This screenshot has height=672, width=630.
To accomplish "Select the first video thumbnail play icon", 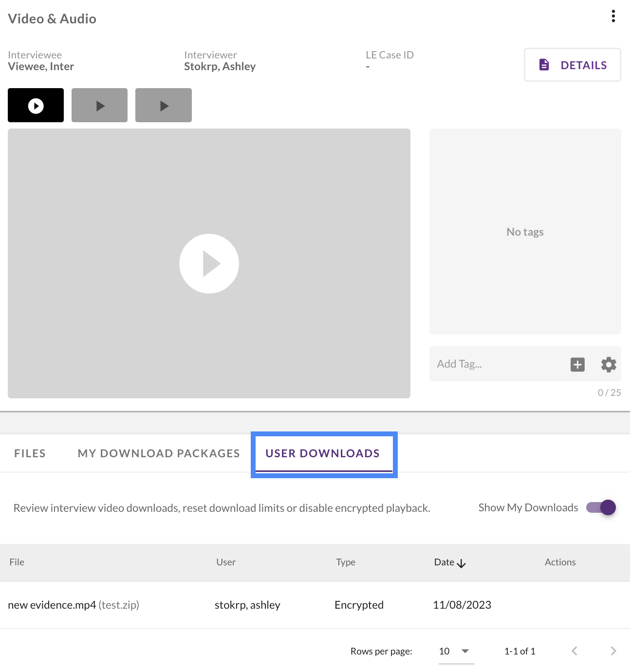I will point(35,105).
